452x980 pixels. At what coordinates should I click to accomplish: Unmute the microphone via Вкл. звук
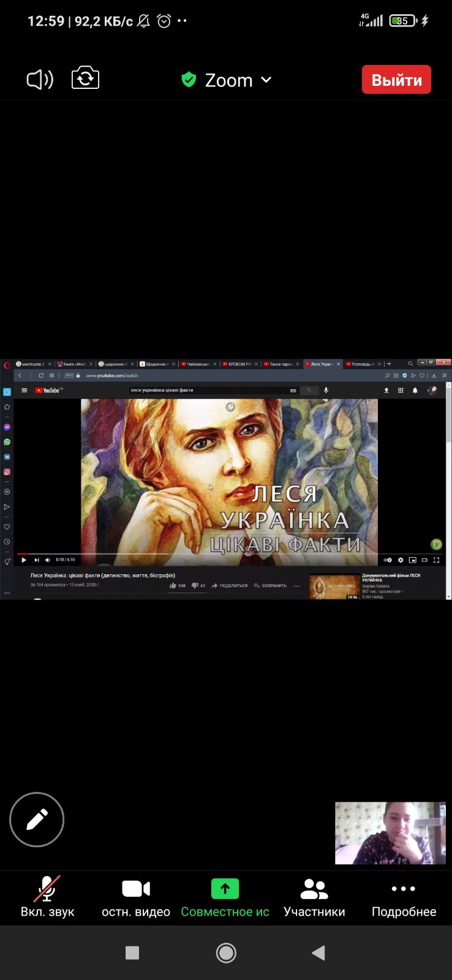47,897
